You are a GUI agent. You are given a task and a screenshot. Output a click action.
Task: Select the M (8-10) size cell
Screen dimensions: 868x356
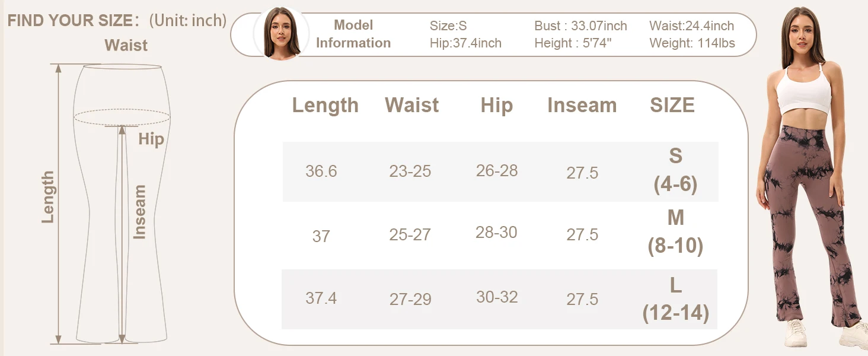[x=675, y=232]
